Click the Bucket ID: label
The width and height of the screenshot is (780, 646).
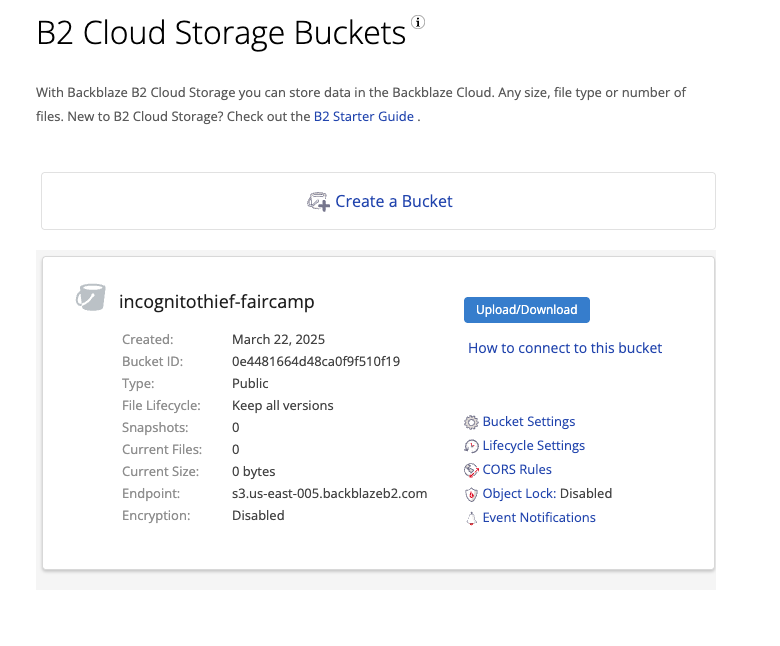click(x=152, y=362)
